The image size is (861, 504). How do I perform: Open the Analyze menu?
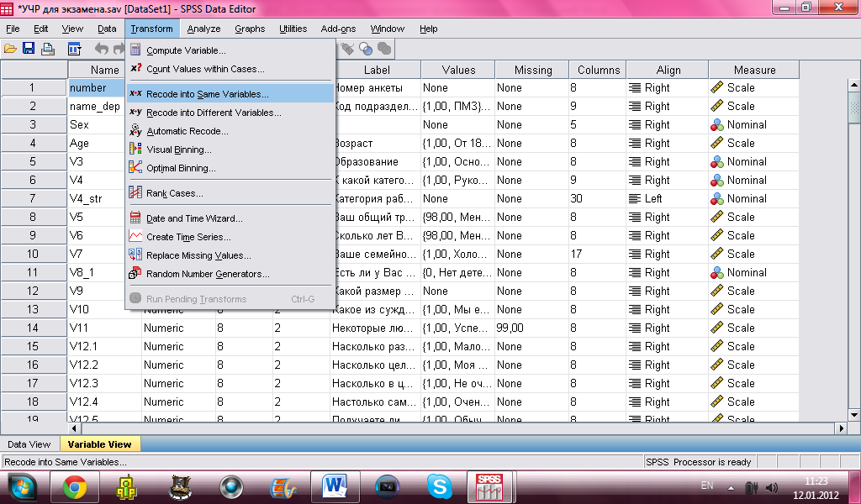203,29
